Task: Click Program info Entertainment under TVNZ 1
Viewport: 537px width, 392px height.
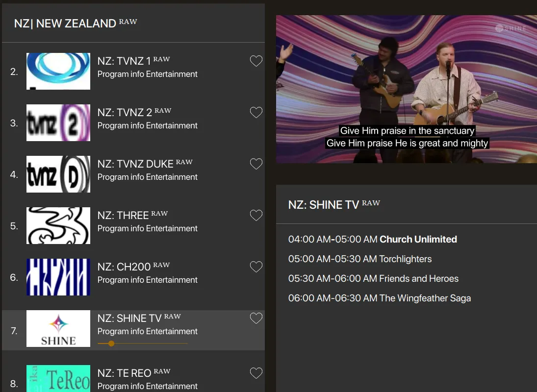Action: coord(147,74)
